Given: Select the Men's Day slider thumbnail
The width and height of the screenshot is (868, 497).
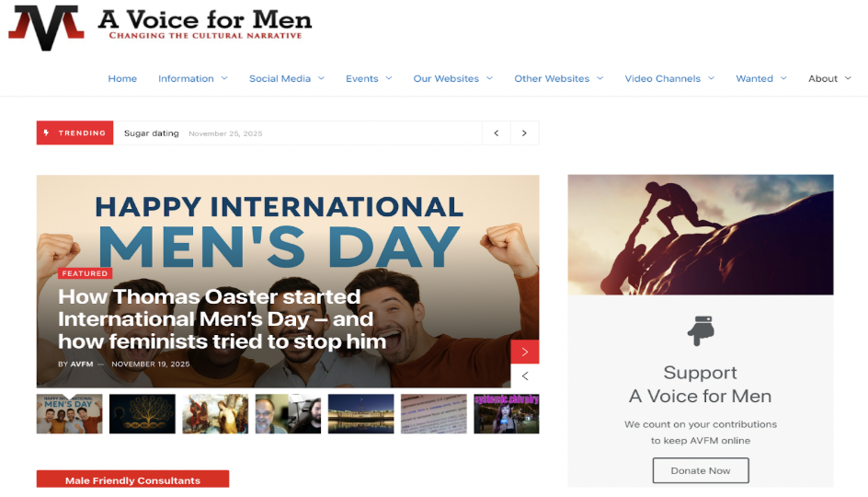Looking at the screenshot, I should tap(69, 414).
